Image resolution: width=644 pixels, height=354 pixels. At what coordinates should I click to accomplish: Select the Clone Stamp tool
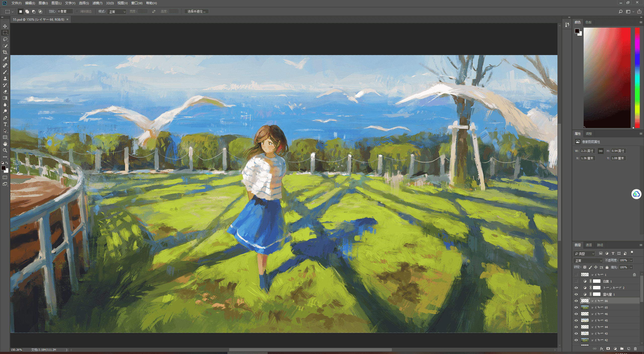point(5,78)
